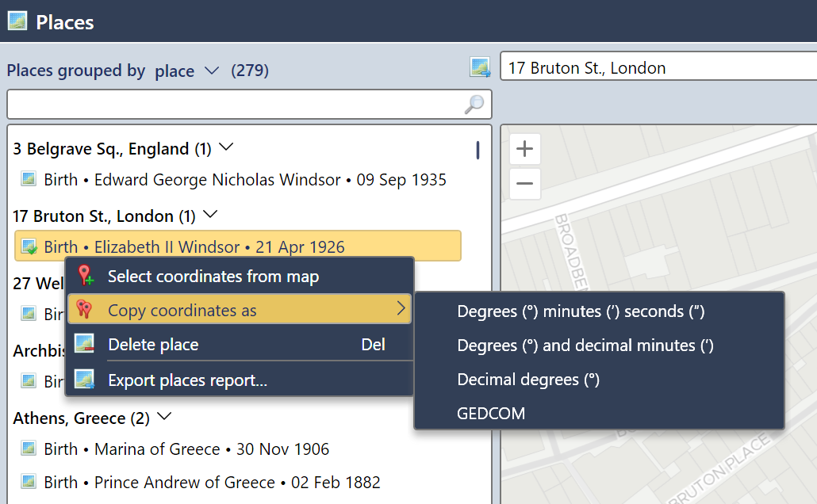817x504 pixels.
Task: Collapse the Athens, Greece group
Action: (163, 417)
